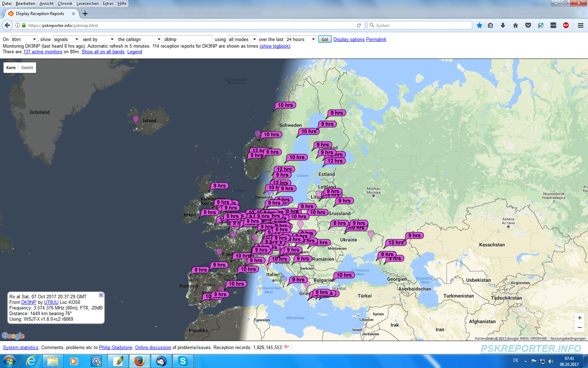Expand the 80m band dropdown
The height and width of the screenshot is (368, 588).
(24, 39)
